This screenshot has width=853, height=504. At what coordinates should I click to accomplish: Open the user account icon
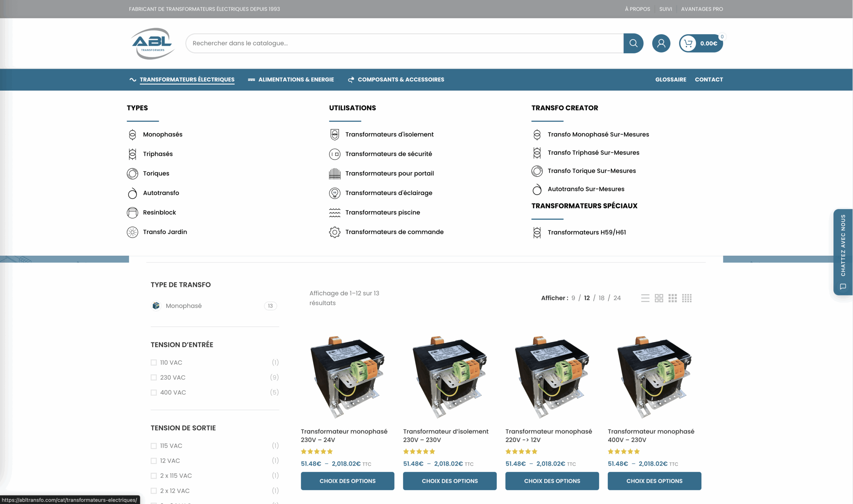pyautogui.click(x=661, y=43)
